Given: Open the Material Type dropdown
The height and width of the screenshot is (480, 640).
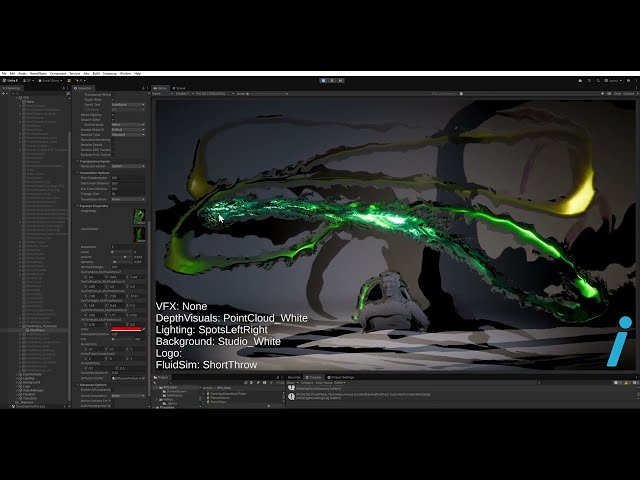Looking at the screenshot, I should 128,135.
